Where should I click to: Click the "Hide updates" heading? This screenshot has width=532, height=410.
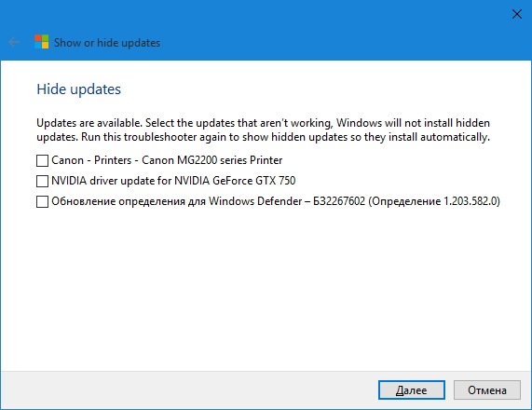coord(78,89)
